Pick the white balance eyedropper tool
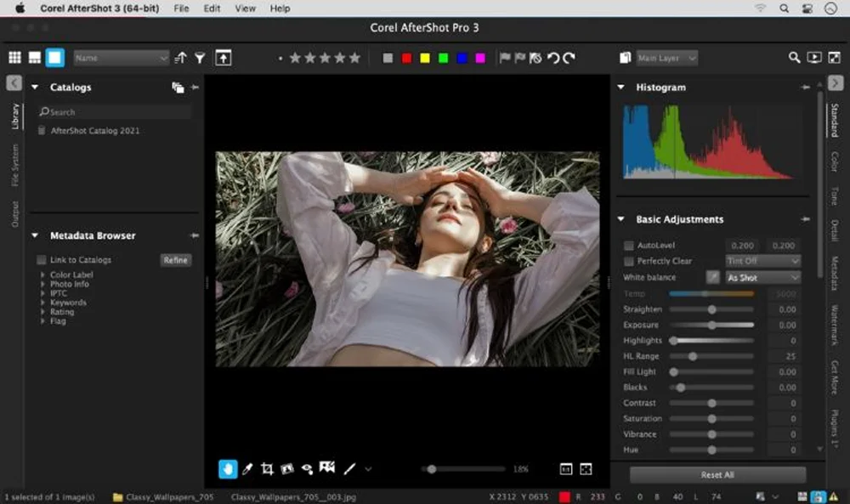Viewport: 850px width, 504px height. click(712, 277)
